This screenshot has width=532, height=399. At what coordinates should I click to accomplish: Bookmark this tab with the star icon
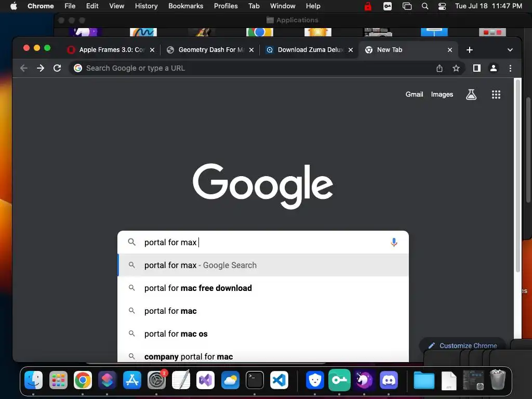point(456,68)
